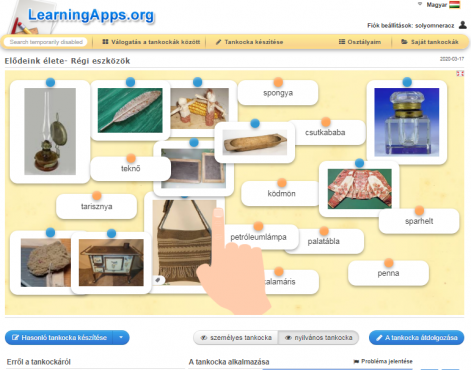Switch to nyilvános tankocka visibility

click(319, 338)
